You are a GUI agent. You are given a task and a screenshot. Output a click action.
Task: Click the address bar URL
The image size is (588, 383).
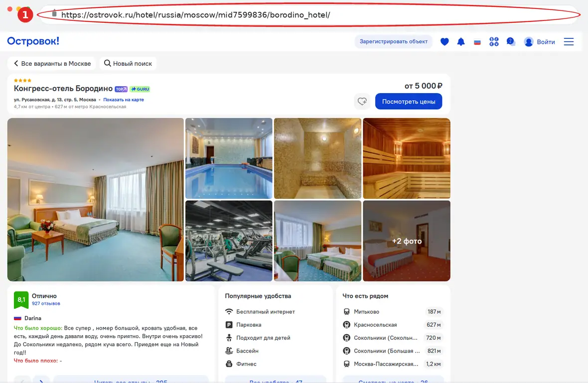[195, 15]
